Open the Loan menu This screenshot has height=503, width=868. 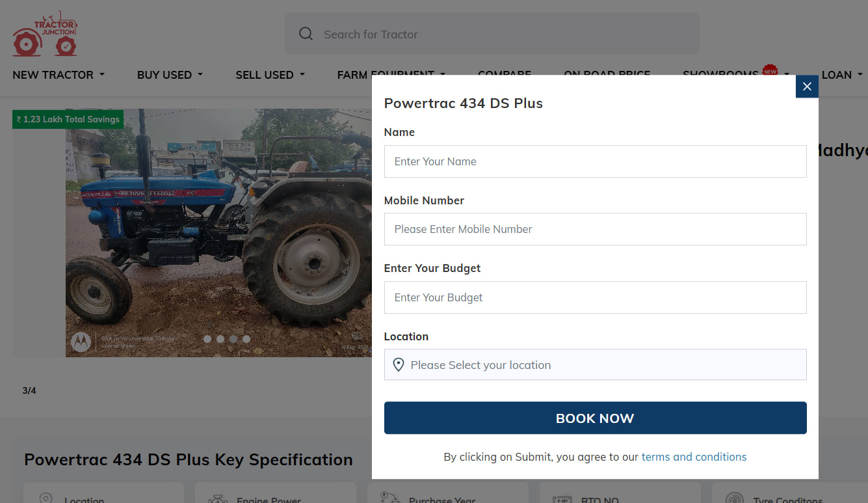(x=842, y=75)
